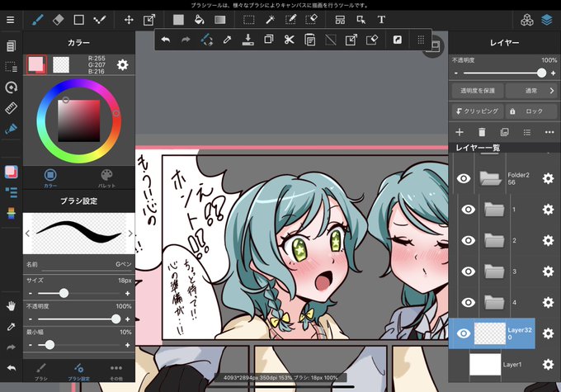Click the クリッピング button
The height and width of the screenshot is (392, 561).
pyautogui.click(x=477, y=111)
